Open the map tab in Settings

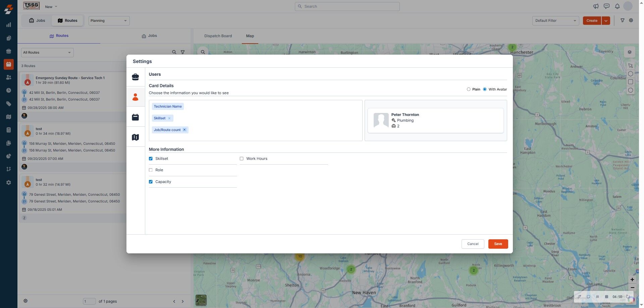(136, 137)
